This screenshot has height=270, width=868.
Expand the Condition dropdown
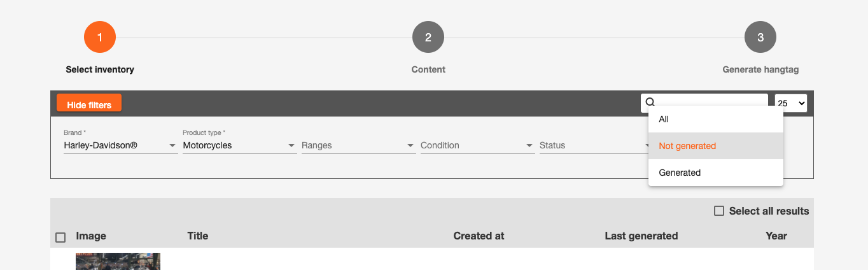[x=477, y=146]
